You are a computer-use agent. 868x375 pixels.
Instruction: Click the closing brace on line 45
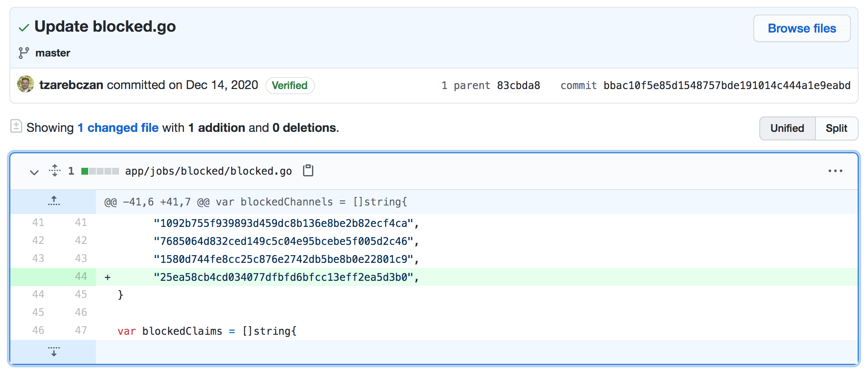[x=121, y=295]
